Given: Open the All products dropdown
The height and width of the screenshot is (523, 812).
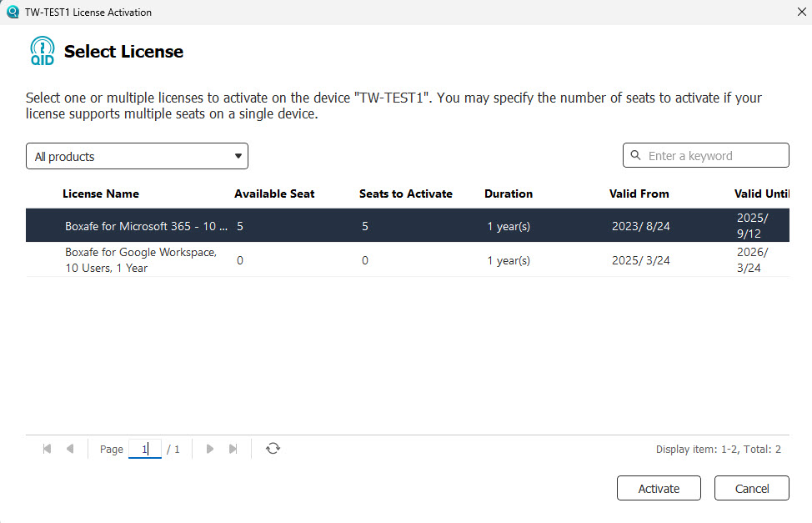Looking at the screenshot, I should (137, 156).
